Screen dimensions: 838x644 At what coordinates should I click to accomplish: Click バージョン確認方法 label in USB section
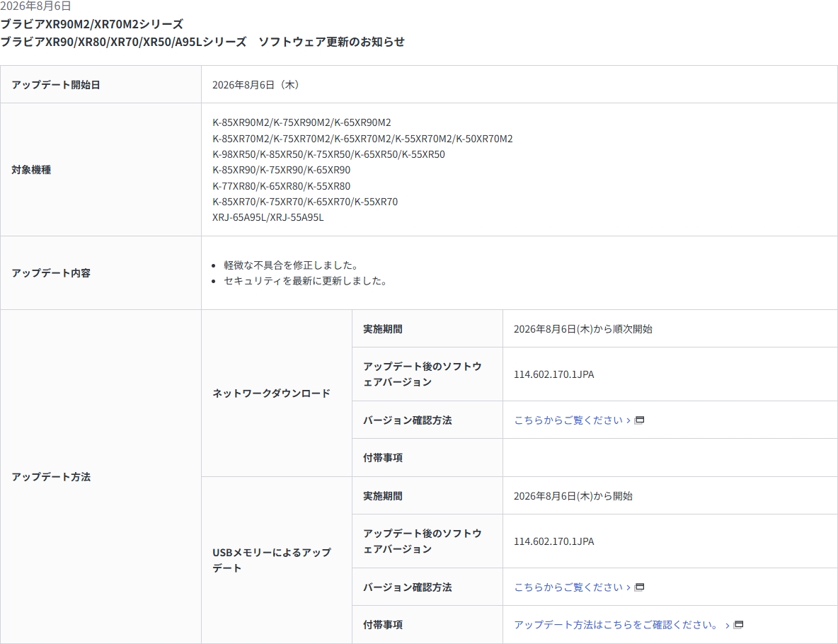coord(407,587)
